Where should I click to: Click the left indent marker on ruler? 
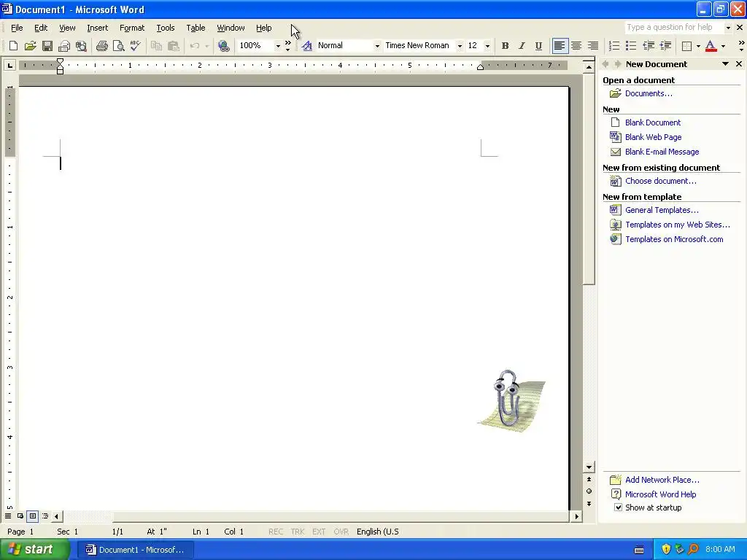pyautogui.click(x=60, y=71)
